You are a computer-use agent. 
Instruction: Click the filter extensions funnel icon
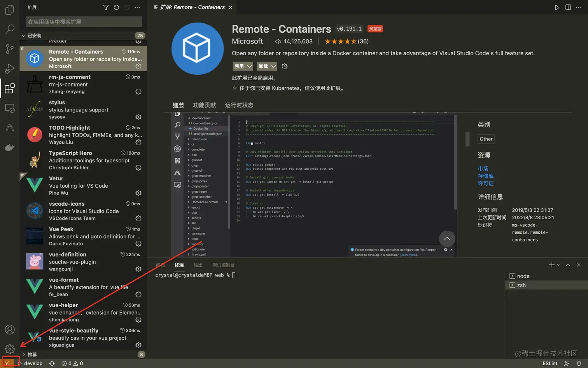point(105,7)
